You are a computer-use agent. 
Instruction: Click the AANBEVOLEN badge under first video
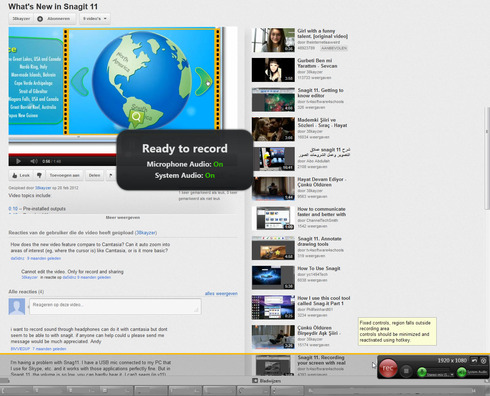point(334,48)
